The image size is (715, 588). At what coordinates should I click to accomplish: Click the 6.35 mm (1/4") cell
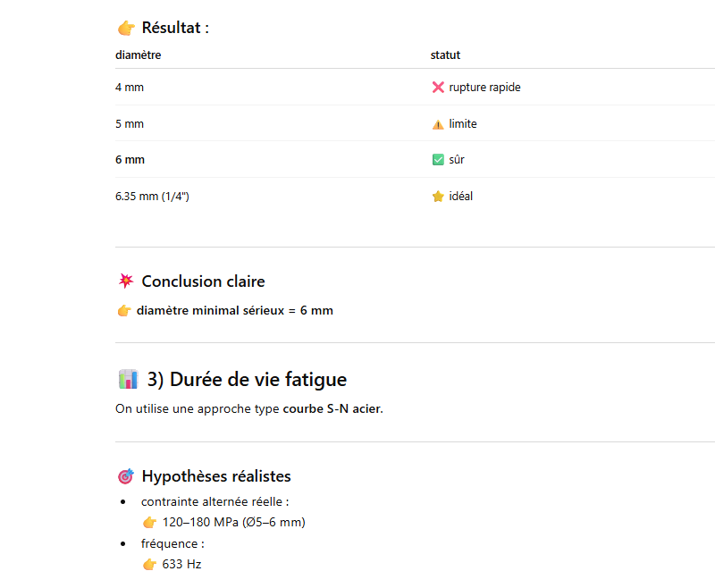[x=152, y=197]
